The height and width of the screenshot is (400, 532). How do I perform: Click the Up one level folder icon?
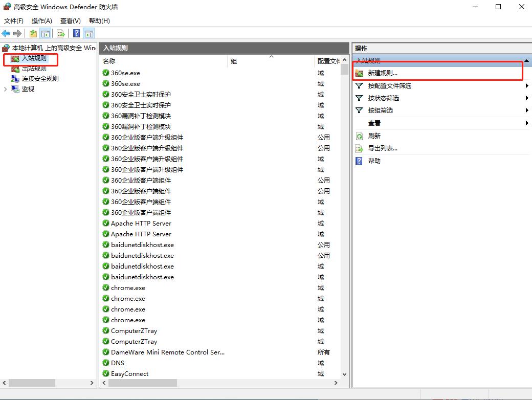click(33, 33)
